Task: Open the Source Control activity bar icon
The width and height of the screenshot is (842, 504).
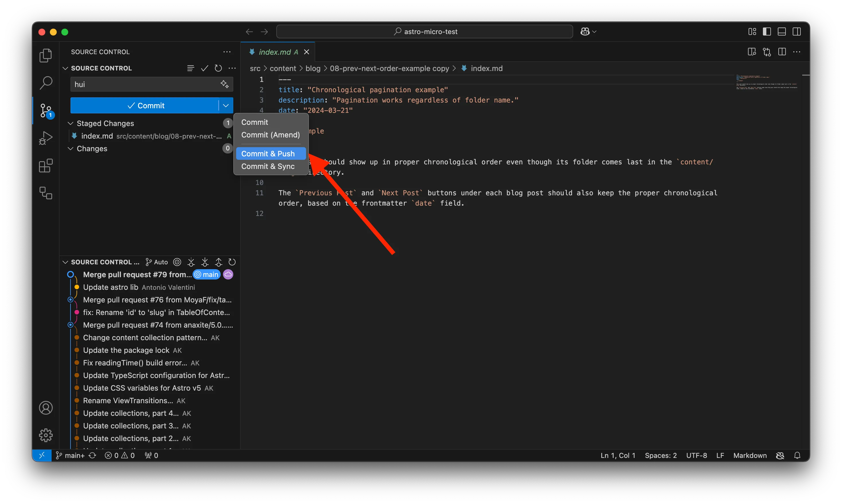Action: point(46,110)
